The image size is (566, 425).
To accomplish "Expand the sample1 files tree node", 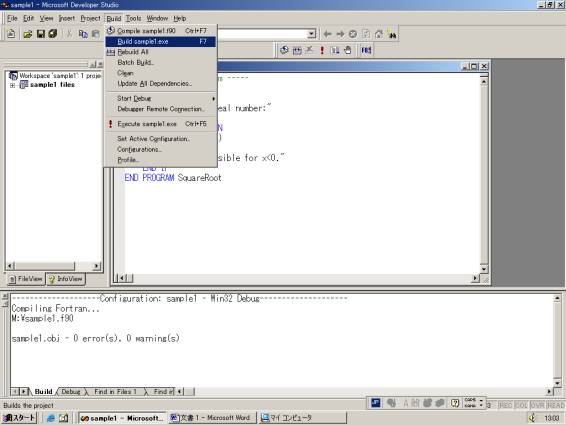I will coord(12,85).
